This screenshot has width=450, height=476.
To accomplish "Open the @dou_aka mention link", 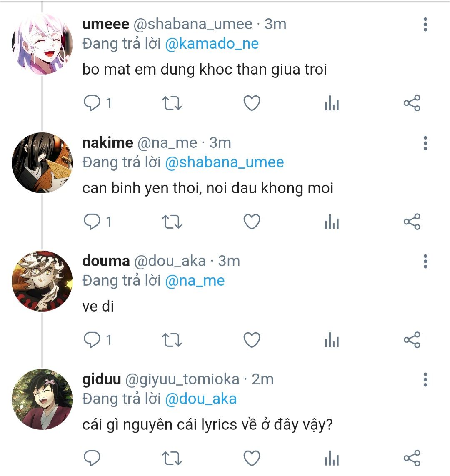I will [x=200, y=399].
